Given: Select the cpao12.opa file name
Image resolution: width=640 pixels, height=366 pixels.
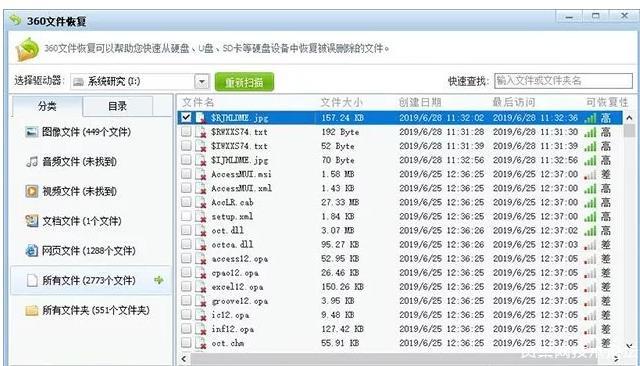Looking at the screenshot, I should click(x=235, y=273).
